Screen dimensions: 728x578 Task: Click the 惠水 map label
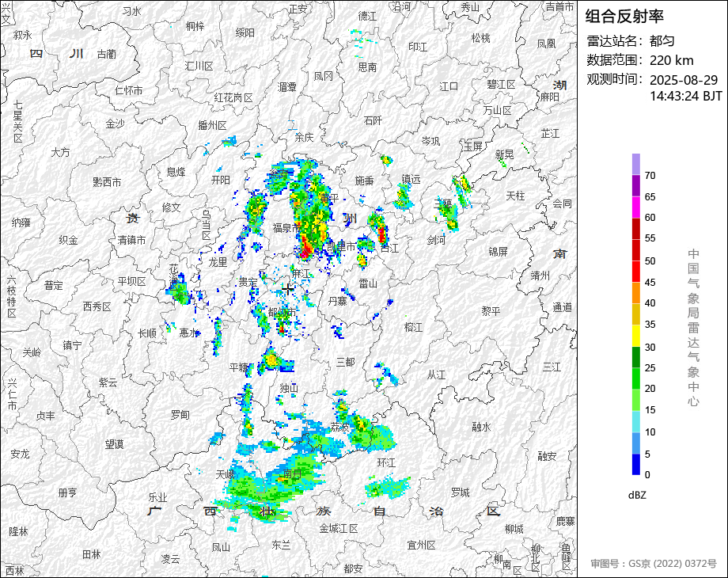[189, 333]
